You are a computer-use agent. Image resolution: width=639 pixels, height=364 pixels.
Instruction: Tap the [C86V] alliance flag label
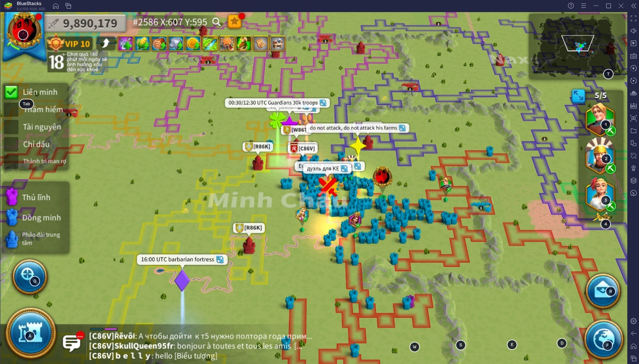click(303, 148)
